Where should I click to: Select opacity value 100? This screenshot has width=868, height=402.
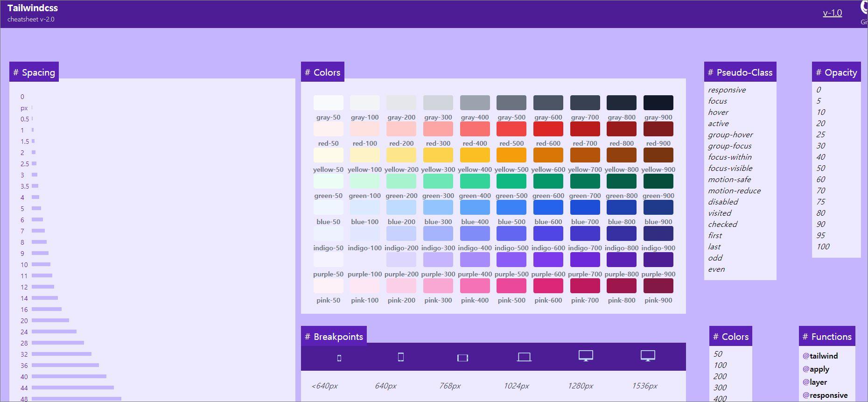point(823,247)
